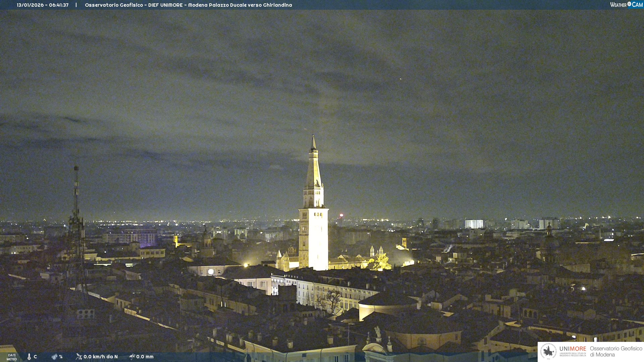Click the bright white high-rise on horizon
Image resolution: width=644 pixels, height=362 pixels.
pos(474,224)
